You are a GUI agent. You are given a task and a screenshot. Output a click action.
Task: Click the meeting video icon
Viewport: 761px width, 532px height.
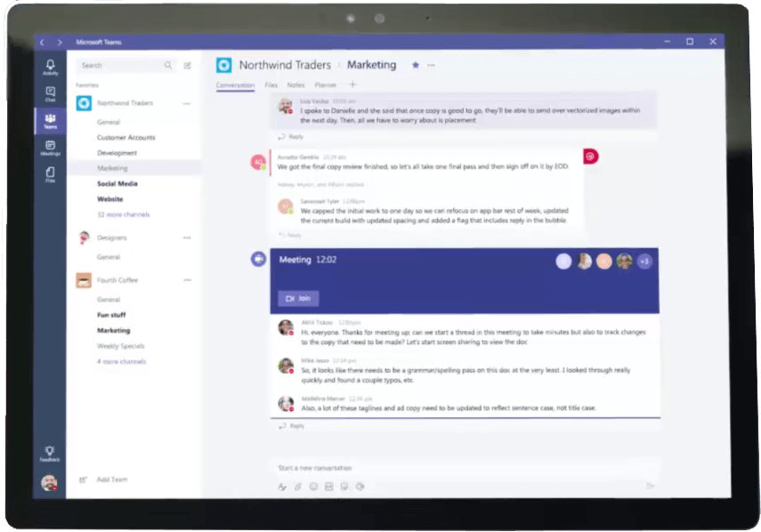tap(258, 259)
